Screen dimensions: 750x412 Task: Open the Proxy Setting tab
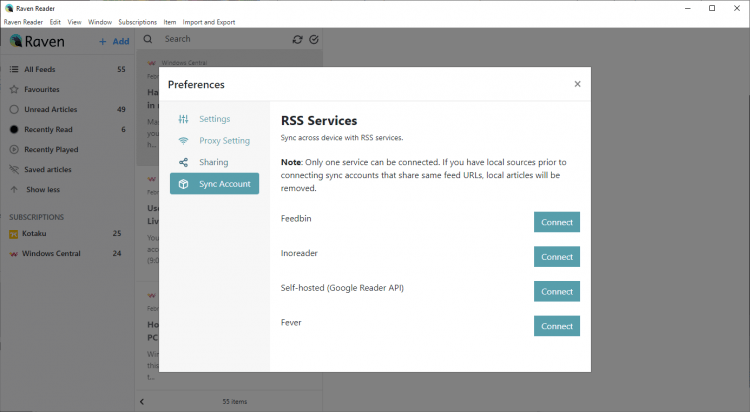pos(214,141)
